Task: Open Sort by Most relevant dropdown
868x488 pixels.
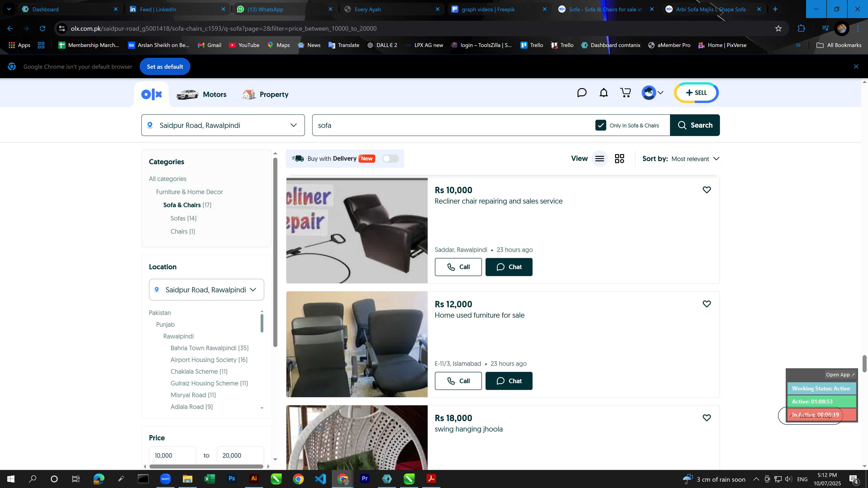Action: point(695,159)
